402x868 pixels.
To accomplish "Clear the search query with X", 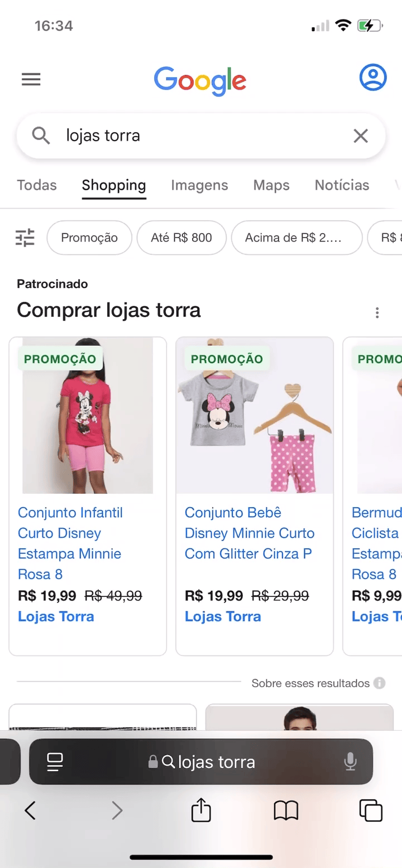I will tap(361, 136).
